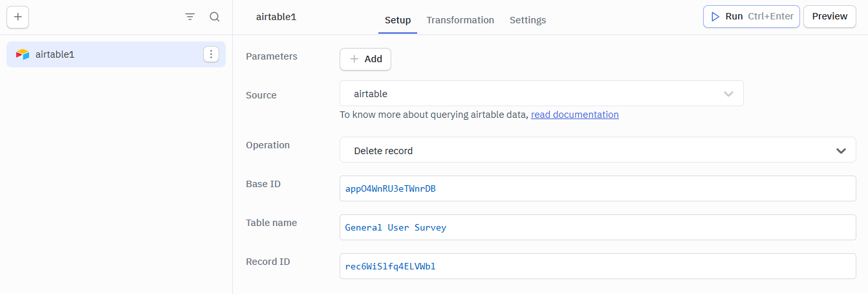Viewport: 868px width, 294px height.
Task: Click the chevron arrow in the Operation field
Action: (x=841, y=150)
